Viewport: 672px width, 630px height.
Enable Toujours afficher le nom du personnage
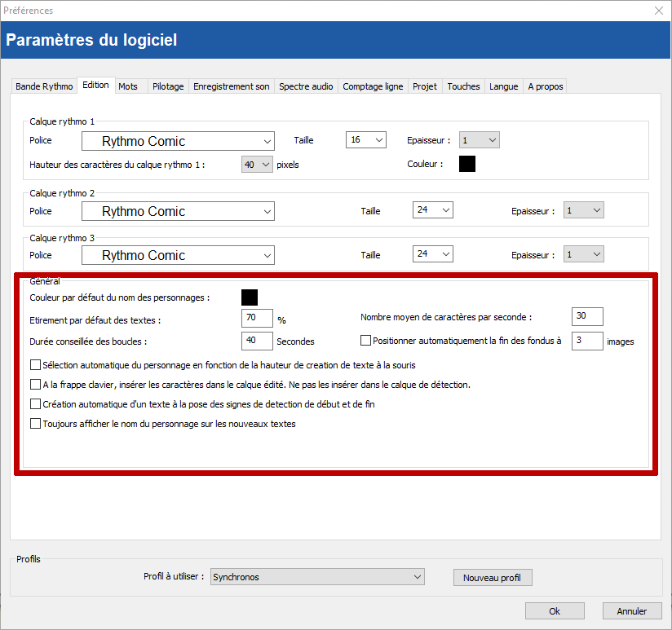(35, 424)
